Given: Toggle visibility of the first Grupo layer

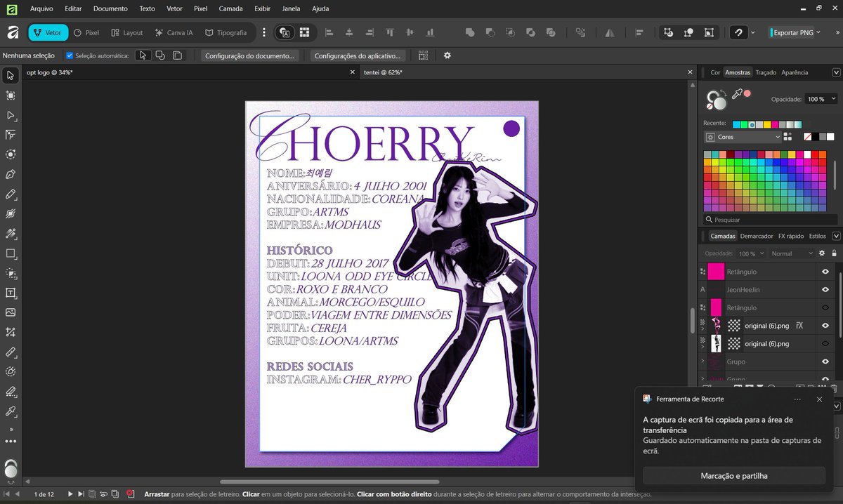Looking at the screenshot, I should [825, 362].
